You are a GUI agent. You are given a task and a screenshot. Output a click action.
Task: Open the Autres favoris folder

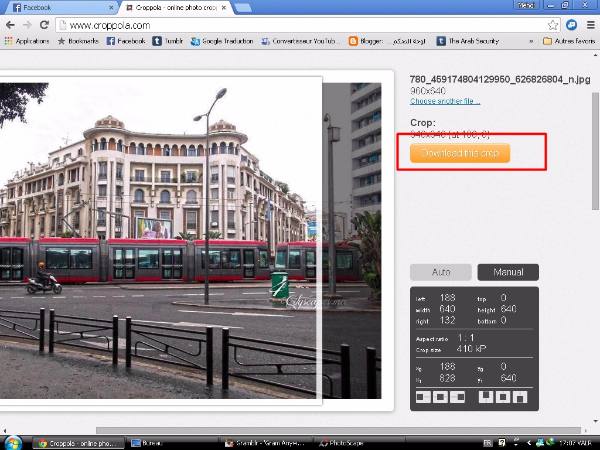click(x=569, y=41)
